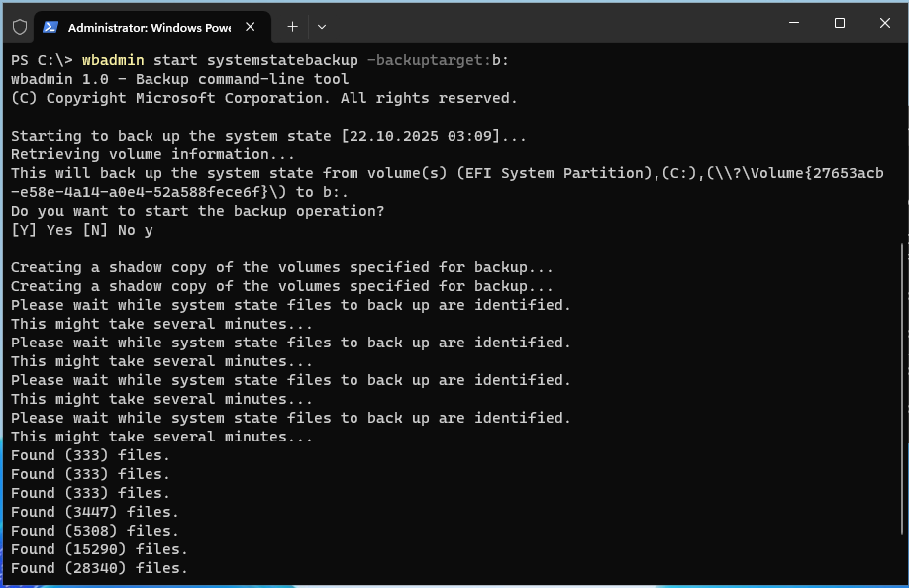Close the Administrator: Windows PowerShell tab
Viewport: 909px width, 588px height.
(x=251, y=27)
